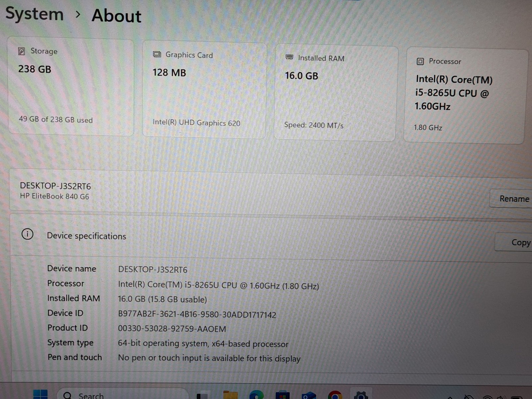The image size is (532, 399).
Task: Click the taskbar Search box
Action: [x=123, y=395]
